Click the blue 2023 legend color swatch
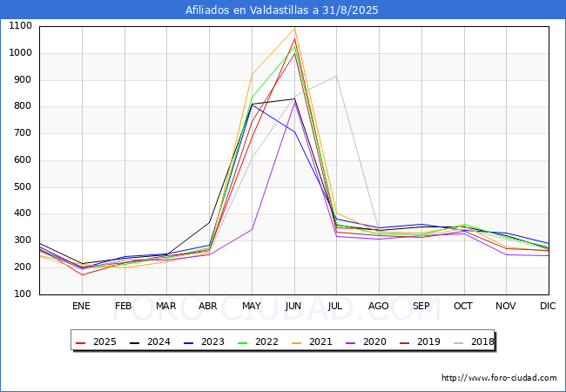The height and width of the screenshot is (392, 566). pyautogui.click(x=188, y=342)
